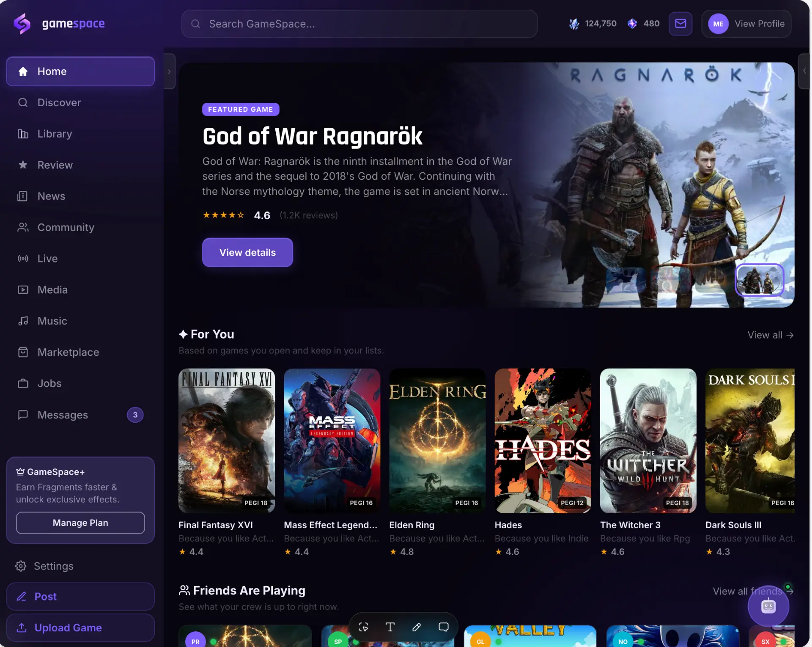Image resolution: width=812 pixels, height=647 pixels.
Task: Click the featured game star rating
Action: click(223, 215)
